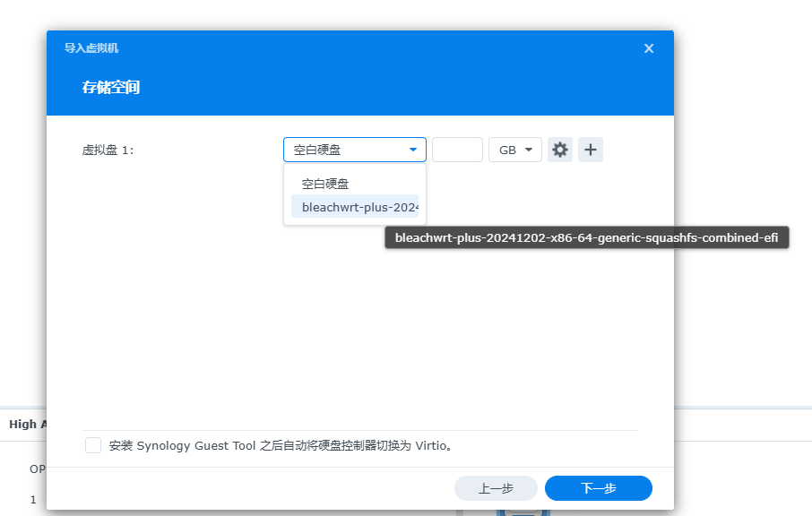Click the 存储空间 heading
This screenshot has height=516, width=812.
click(111, 87)
